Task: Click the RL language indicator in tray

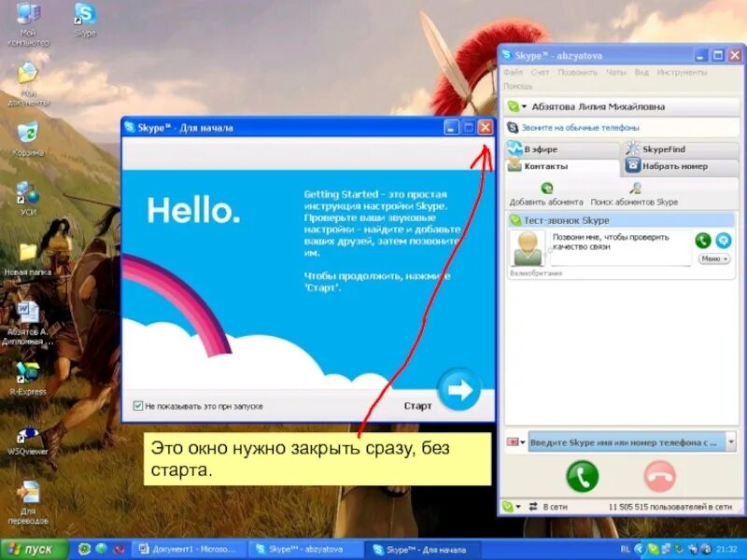Action: pyautogui.click(x=625, y=550)
